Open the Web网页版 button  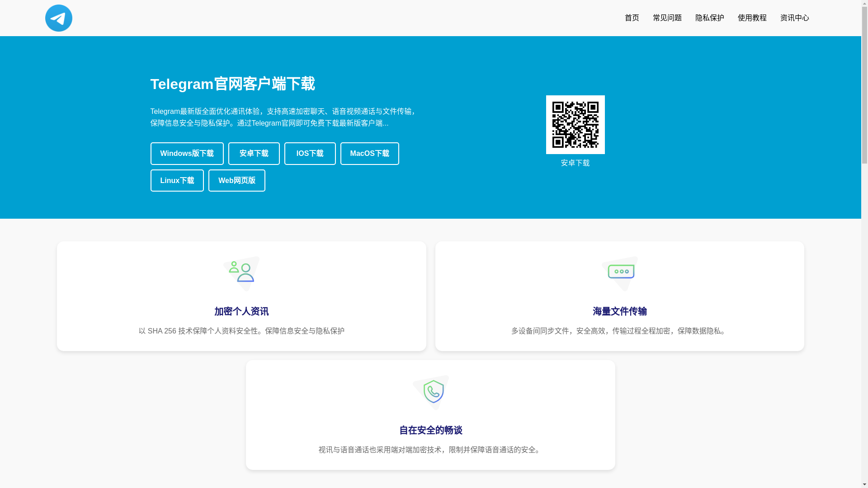pos(237,181)
